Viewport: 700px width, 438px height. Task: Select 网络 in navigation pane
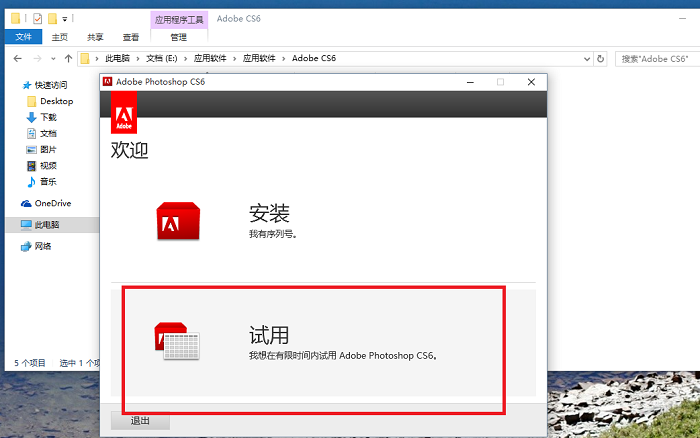click(43, 246)
